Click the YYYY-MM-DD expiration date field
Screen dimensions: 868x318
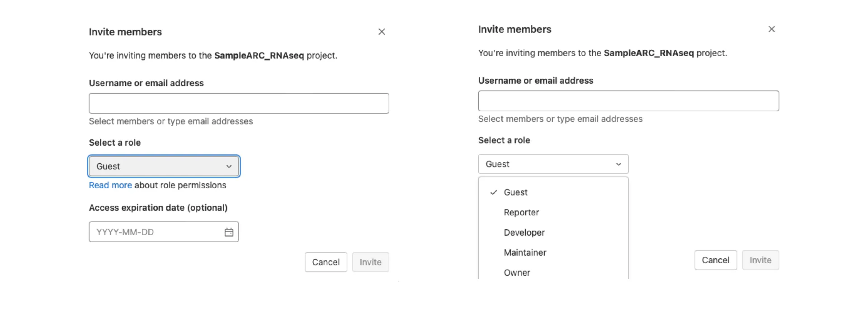(164, 232)
